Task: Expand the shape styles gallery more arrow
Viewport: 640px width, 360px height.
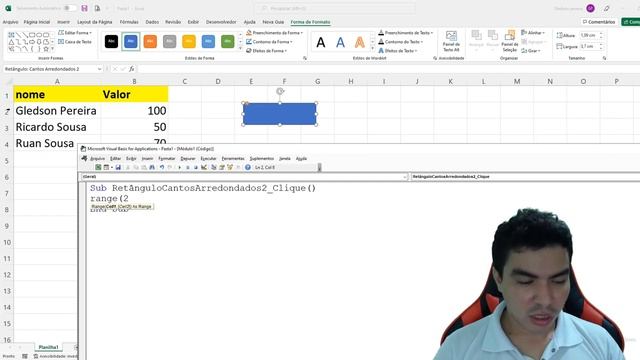Action: pyautogui.click(x=240, y=49)
